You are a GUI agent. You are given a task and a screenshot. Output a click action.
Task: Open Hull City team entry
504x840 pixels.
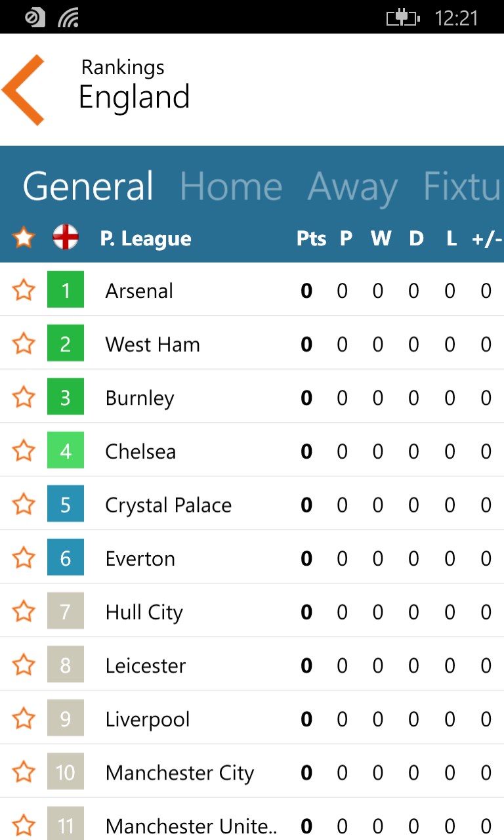point(144,612)
